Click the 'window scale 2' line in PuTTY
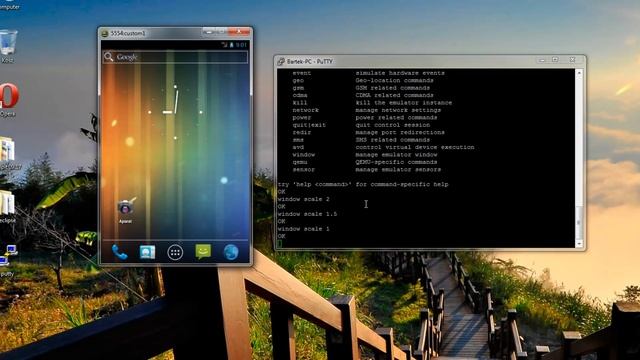This screenshot has width=640, height=360. (x=304, y=199)
